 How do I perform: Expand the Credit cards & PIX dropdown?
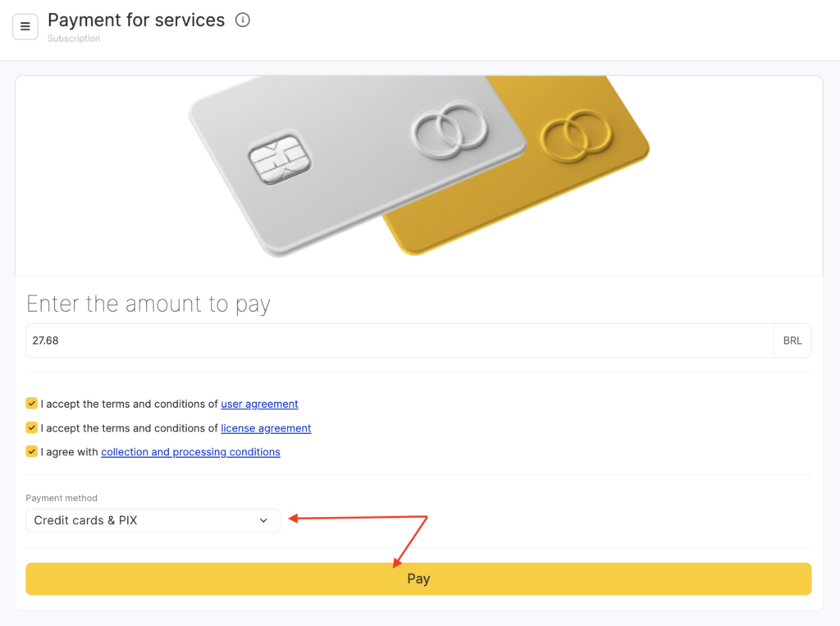coord(153,521)
